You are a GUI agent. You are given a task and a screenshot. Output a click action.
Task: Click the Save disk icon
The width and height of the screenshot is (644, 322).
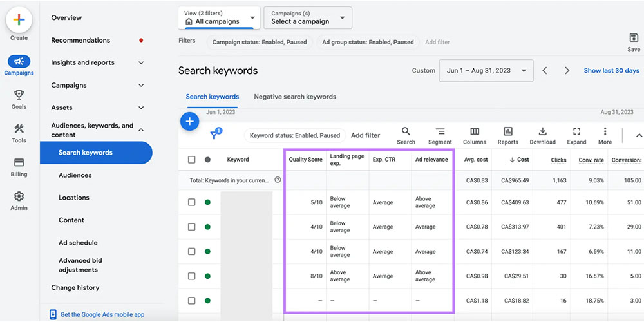point(634,38)
